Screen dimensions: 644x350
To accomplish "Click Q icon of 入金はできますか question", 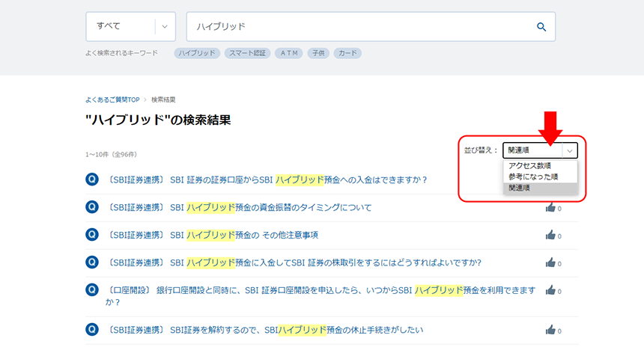I will pos(92,179).
